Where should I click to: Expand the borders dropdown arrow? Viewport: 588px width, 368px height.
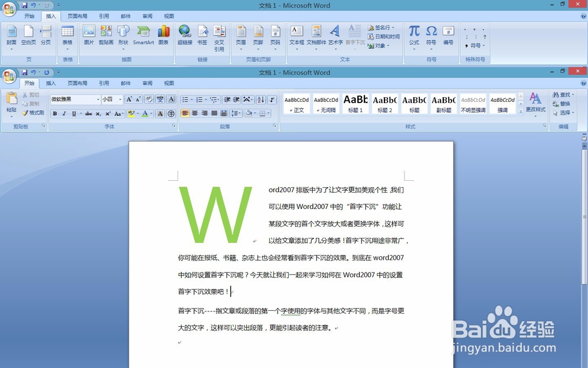click(x=269, y=113)
